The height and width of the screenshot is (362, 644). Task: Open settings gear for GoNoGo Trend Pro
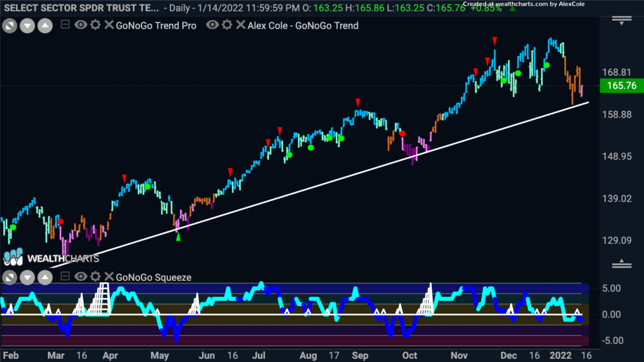coord(96,25)
